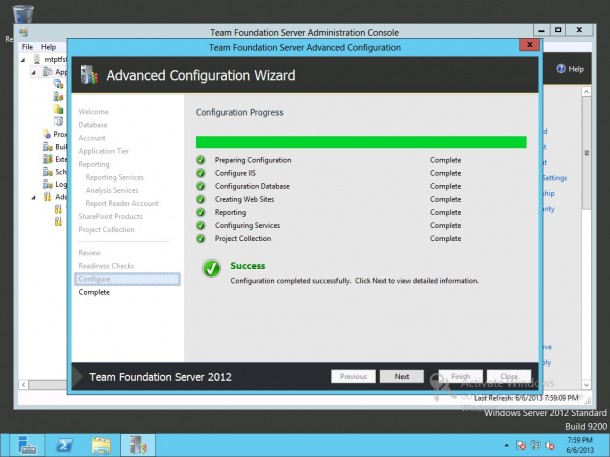Open Server Manager from taskbar
This screenshot has width=610, height=457.
(27, 445)
